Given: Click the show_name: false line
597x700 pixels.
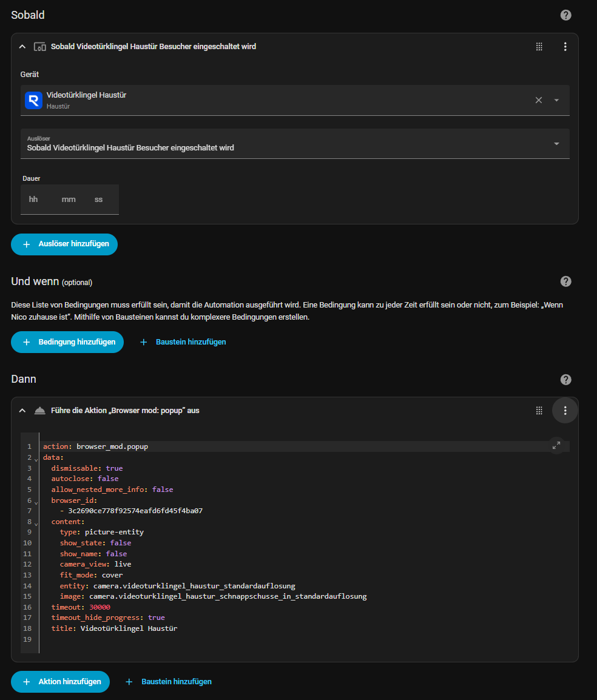Looking at the screenshot, I should click(x=93, y=554).
